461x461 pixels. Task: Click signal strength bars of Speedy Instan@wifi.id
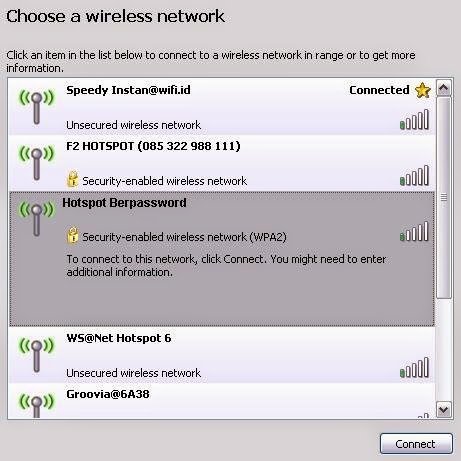click(414, 119)
